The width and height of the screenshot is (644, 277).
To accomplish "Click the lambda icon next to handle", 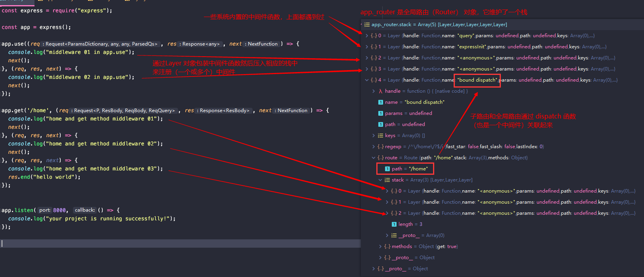I will coord(381,91).
